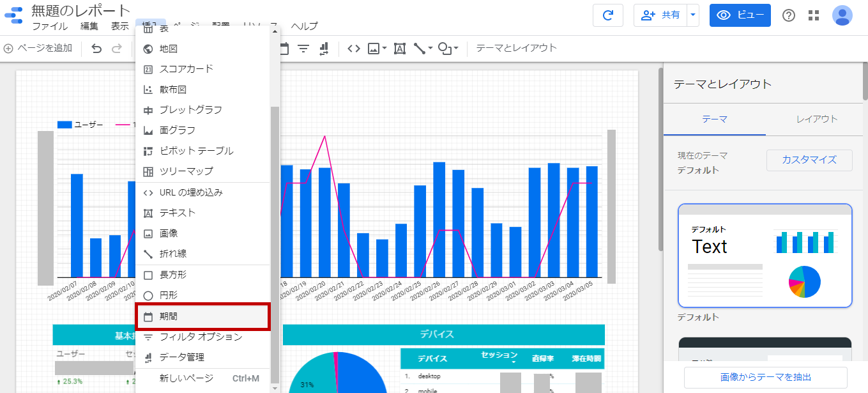Click the カスタマイズ button

809,160
